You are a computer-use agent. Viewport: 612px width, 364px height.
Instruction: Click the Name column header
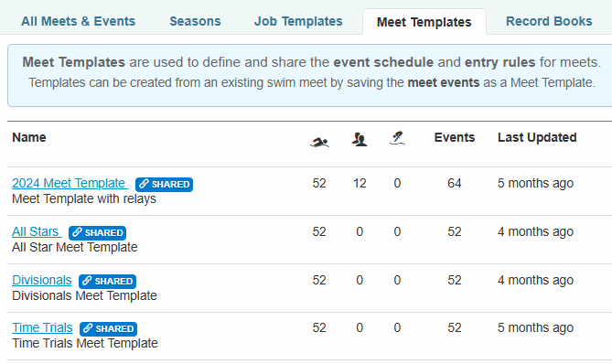click(29, 137)
